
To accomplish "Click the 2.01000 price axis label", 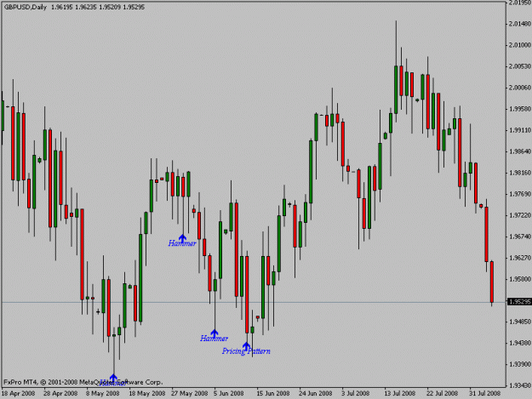I will click(519, 45).
